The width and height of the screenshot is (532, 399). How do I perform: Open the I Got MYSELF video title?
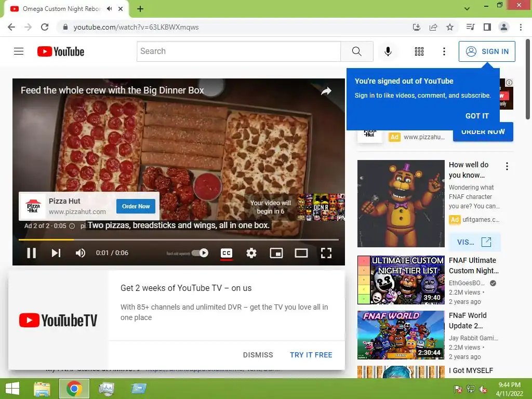[x=471, y=370]
